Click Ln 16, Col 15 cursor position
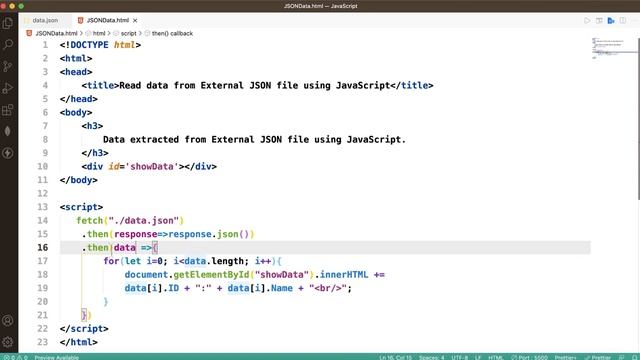Viewport: 640px width, 360px height. point(396,357)
